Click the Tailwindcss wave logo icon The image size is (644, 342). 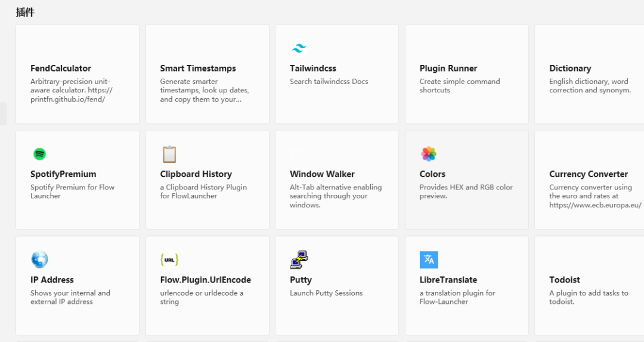[298, 48]
